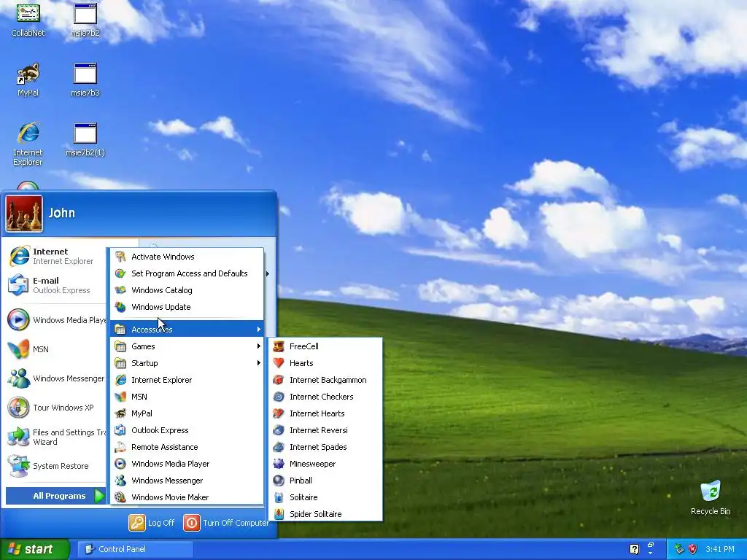Click John's chess user picture

coord(24,214)
